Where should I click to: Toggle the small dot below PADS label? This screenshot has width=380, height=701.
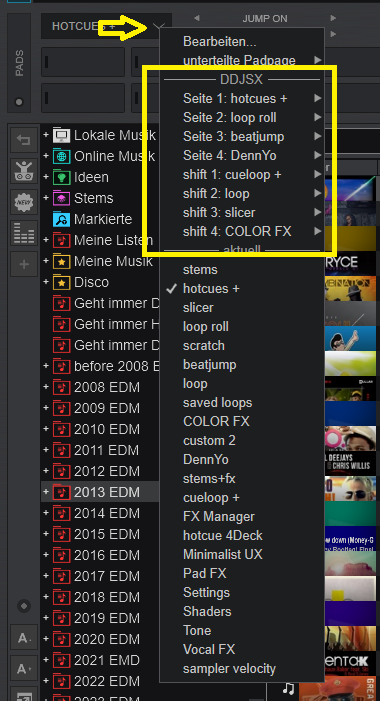click(18, 102)
